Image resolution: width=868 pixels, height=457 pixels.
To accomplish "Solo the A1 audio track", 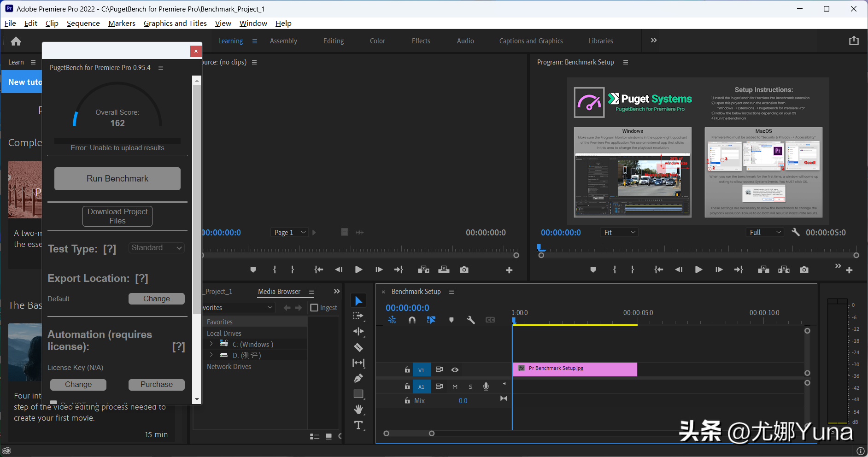I will [x=470, y=387].
